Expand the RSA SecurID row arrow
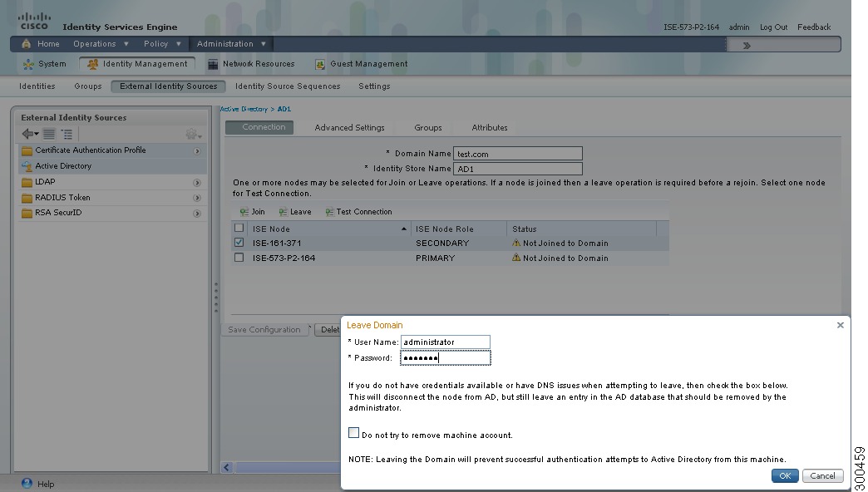Viewport: 868px width, 492px height. pyautogui.click(x=197, y=214)
